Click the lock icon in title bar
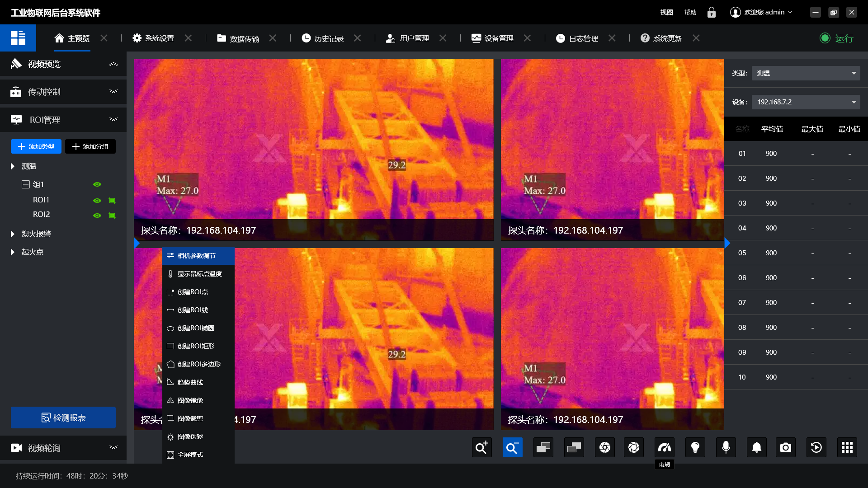 pyautogui.click(x=711, y=12)
